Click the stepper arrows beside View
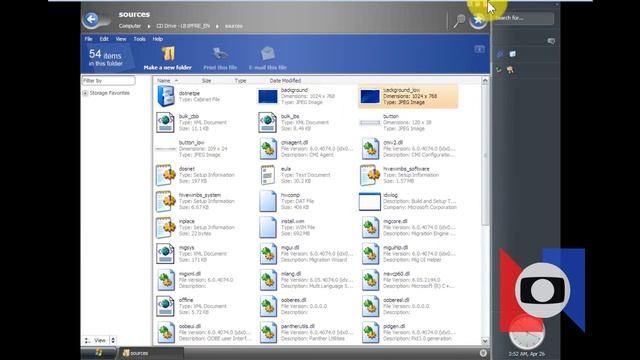 click(113, 340)
